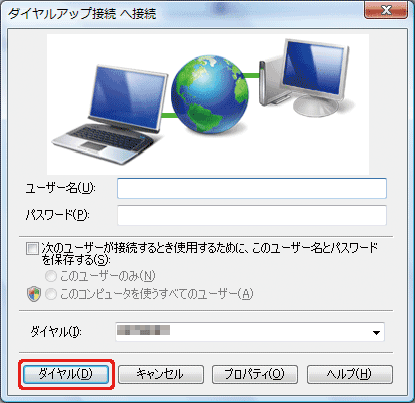Screen dimensions: 415x403
Task: Click the ユーザー名(U) label
Action: click(x=61, y=188)
